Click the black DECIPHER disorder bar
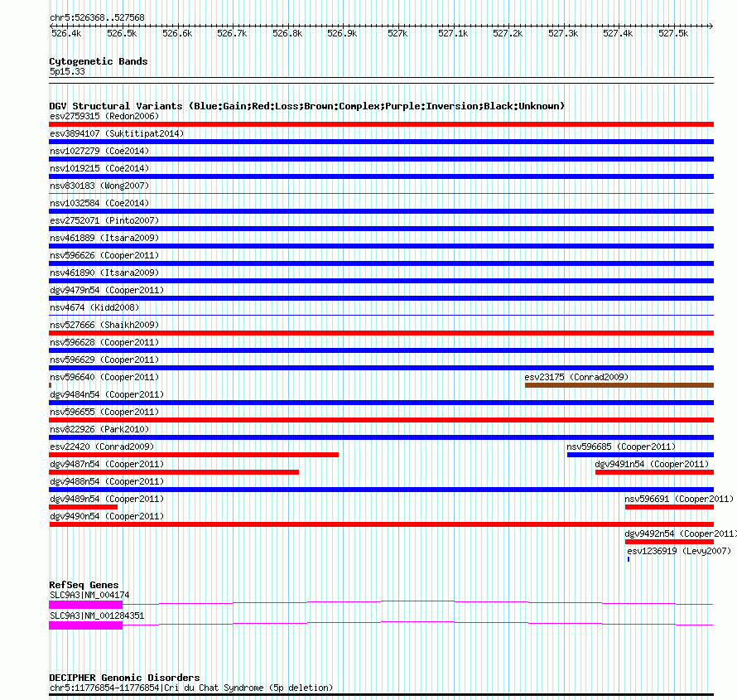The image size is (737, 700). 381,694
